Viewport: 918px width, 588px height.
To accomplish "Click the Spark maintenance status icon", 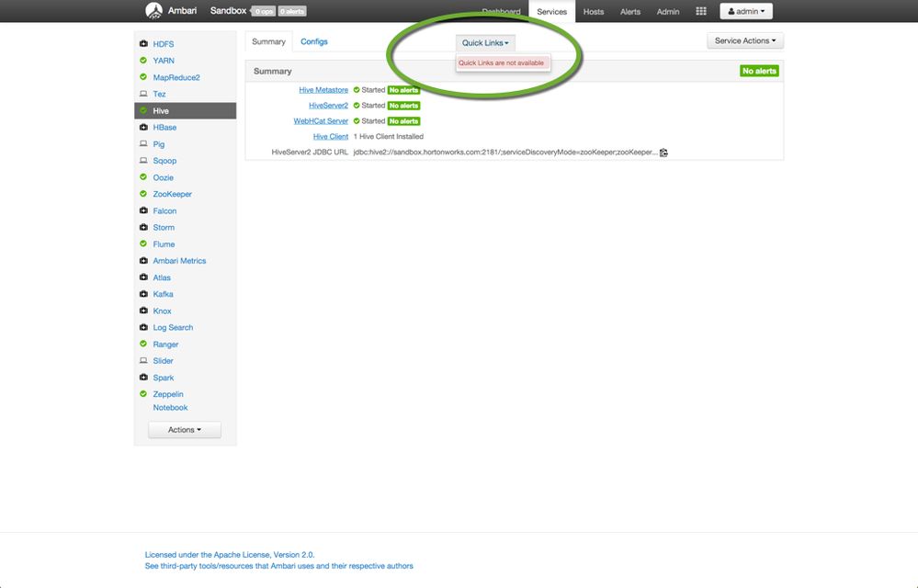I will pyautogui.click(x=143, y=378).
